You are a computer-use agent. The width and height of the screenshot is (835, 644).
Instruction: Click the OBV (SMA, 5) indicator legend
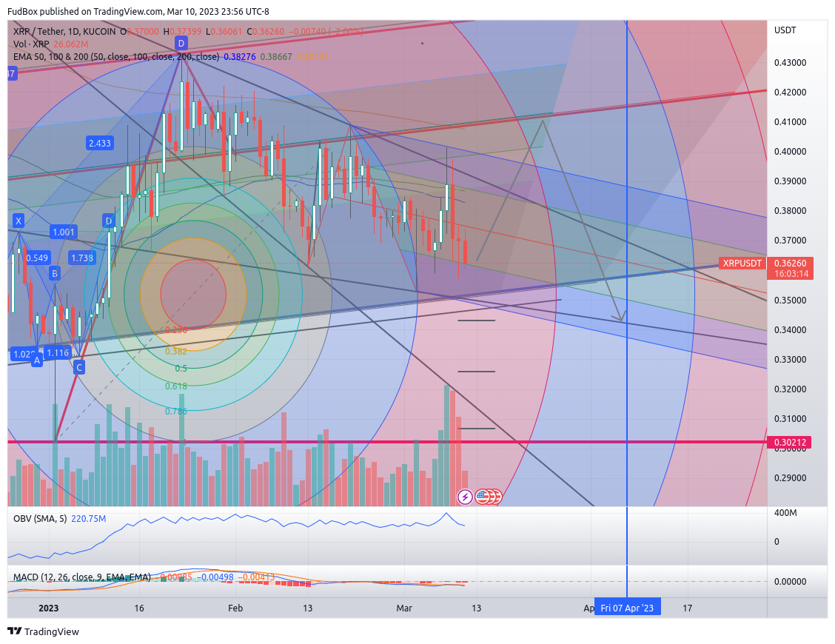pyautogui.click(x=40, y=518)
